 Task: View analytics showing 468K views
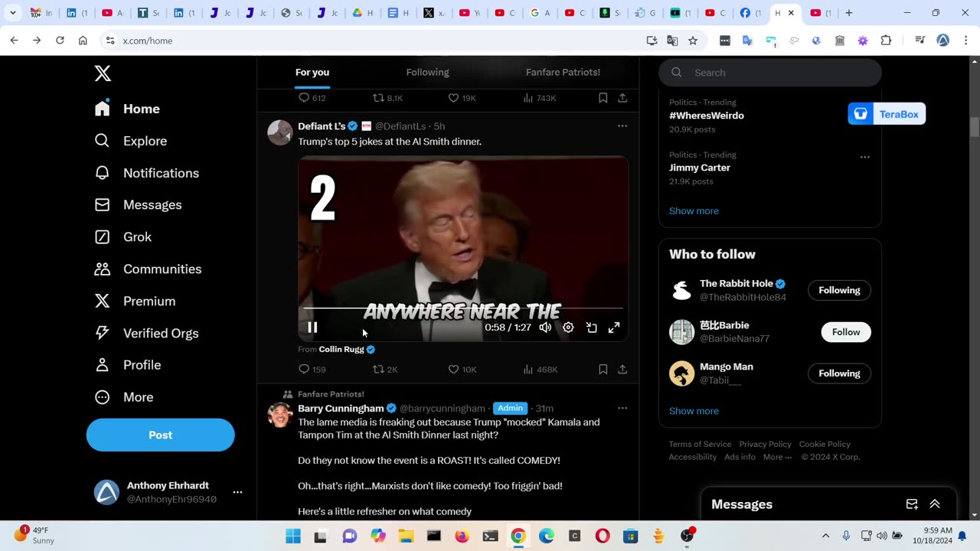pyautogui.click(x=540, y=370)
